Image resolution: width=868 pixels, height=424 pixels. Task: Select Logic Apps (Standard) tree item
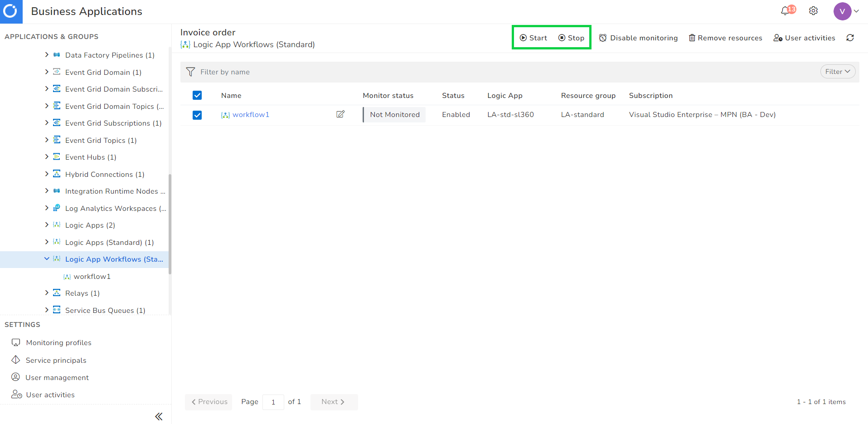pyautogui.click(x=110, y=243)
